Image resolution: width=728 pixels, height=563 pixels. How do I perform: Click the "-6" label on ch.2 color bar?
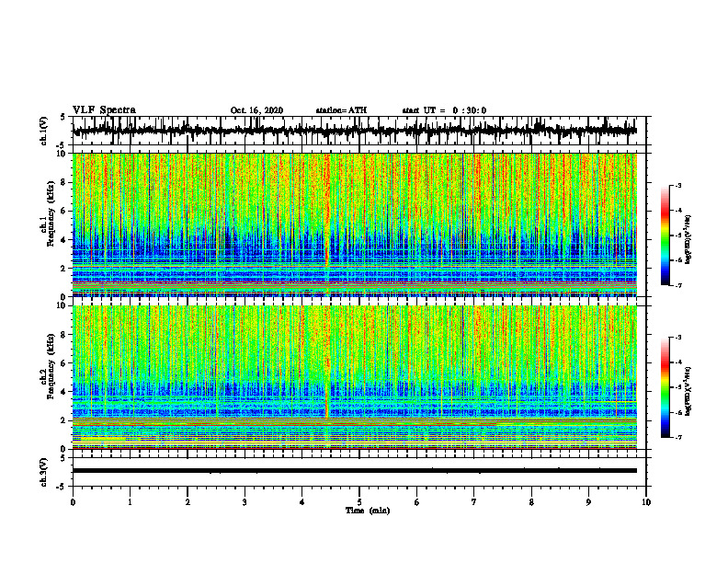(678, 412)
